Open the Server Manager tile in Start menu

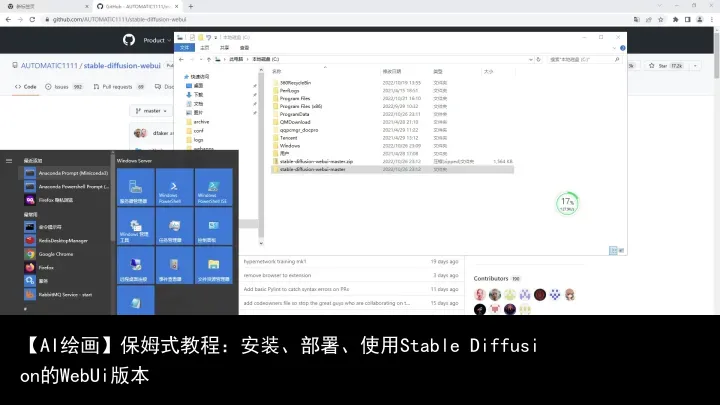point(135,187)
